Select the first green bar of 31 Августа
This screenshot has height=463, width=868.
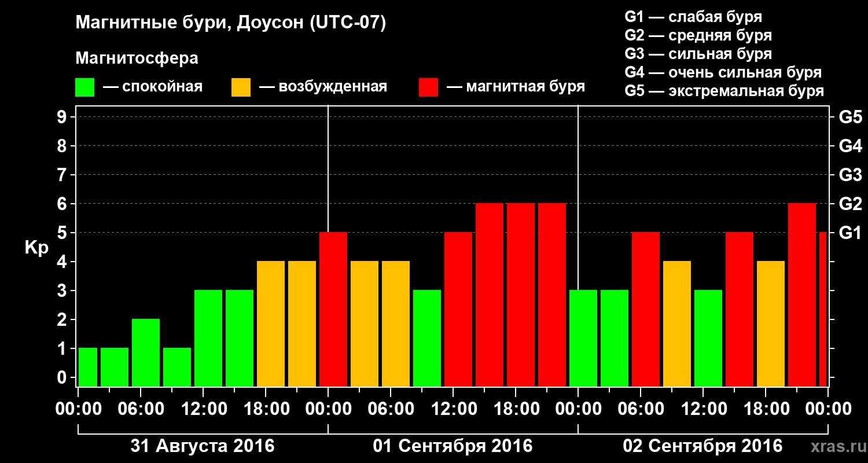tap(88, 368)
